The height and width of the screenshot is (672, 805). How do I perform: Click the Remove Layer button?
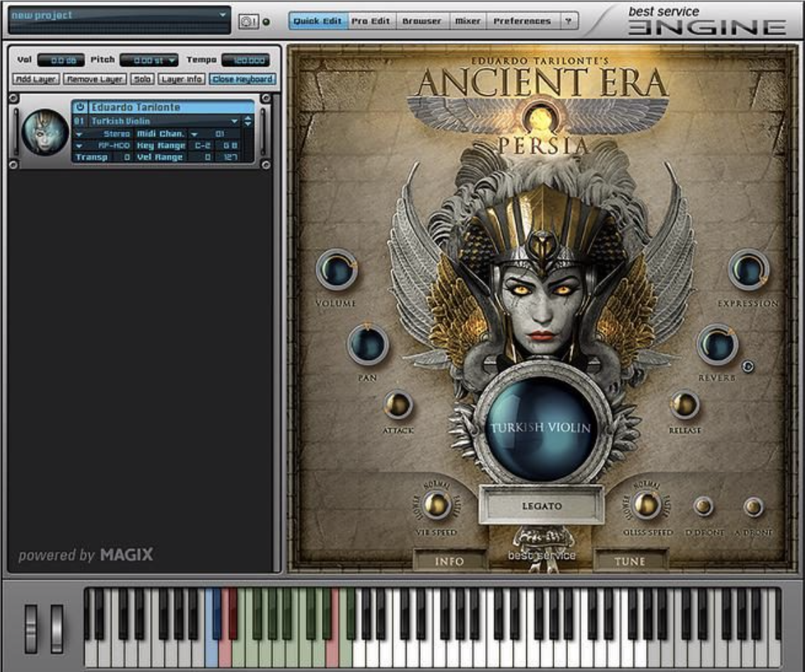coord(95,79)
